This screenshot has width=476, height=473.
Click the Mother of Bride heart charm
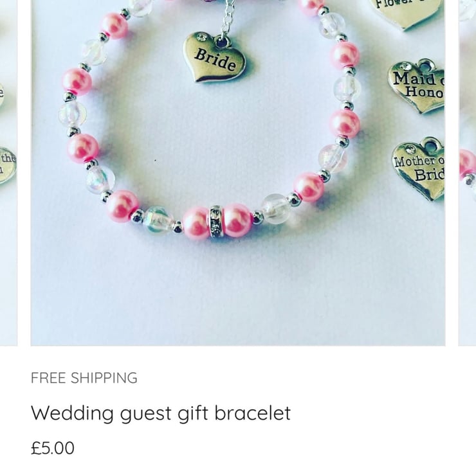pyautogui.click(x=419, y=168)
